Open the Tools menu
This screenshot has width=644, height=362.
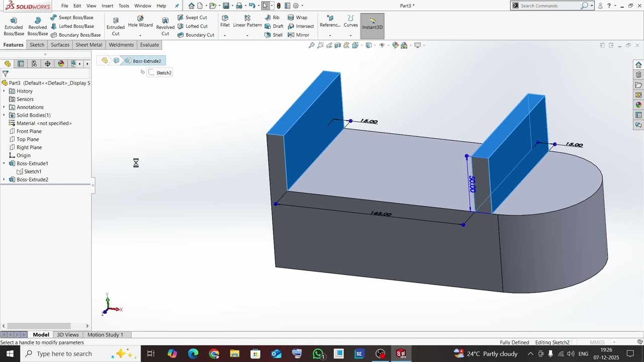(124, 6)
